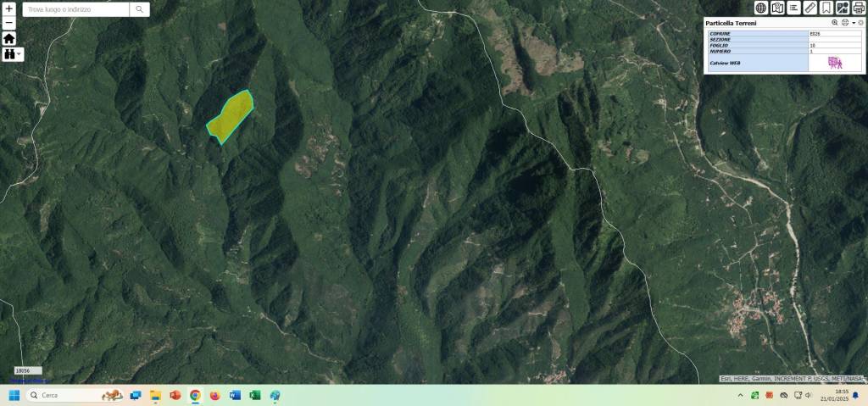Open the print map tool
868x406 pixels.
(x=858, y=8)
